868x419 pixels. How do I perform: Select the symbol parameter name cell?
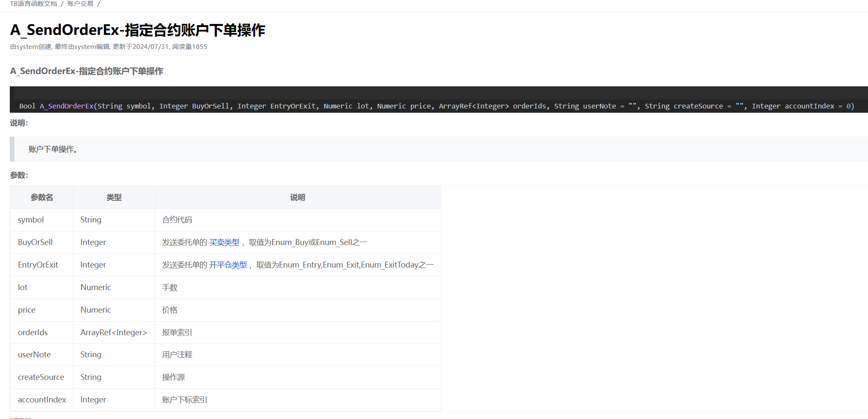tap(31, 220)
